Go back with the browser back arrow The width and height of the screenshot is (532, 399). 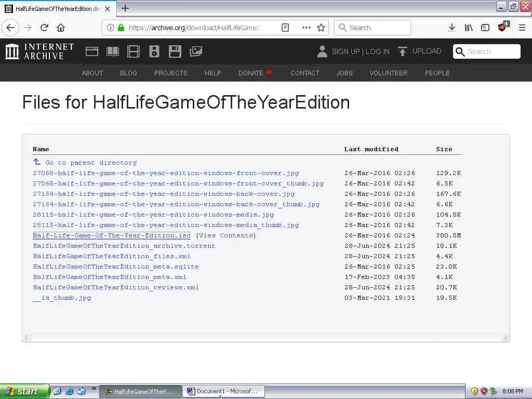(10, 28)
